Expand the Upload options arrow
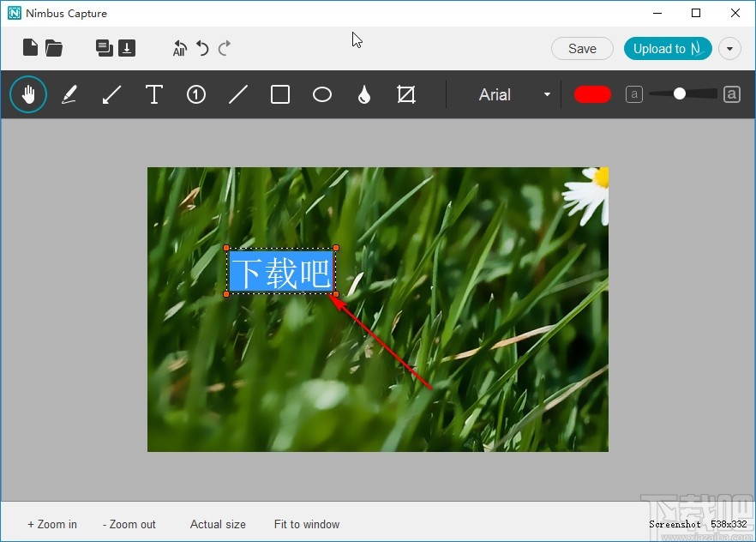The image size is (756, 542). click(729, 49)
